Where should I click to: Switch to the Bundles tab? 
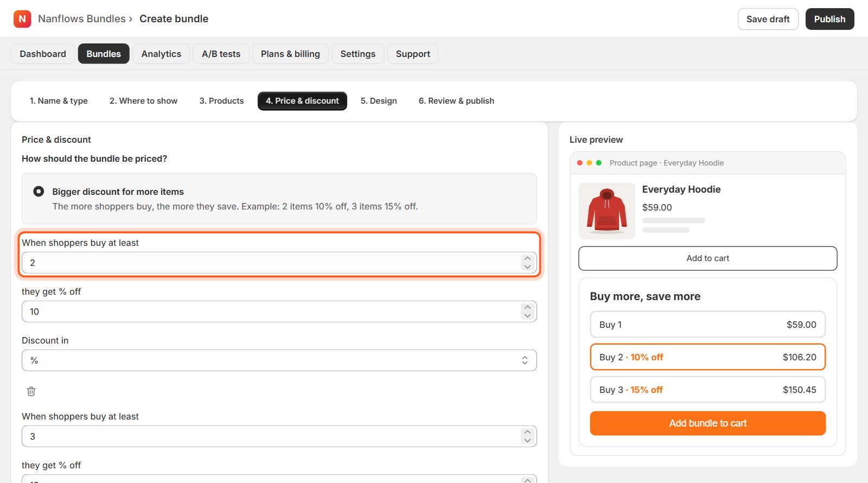point(104,54)
